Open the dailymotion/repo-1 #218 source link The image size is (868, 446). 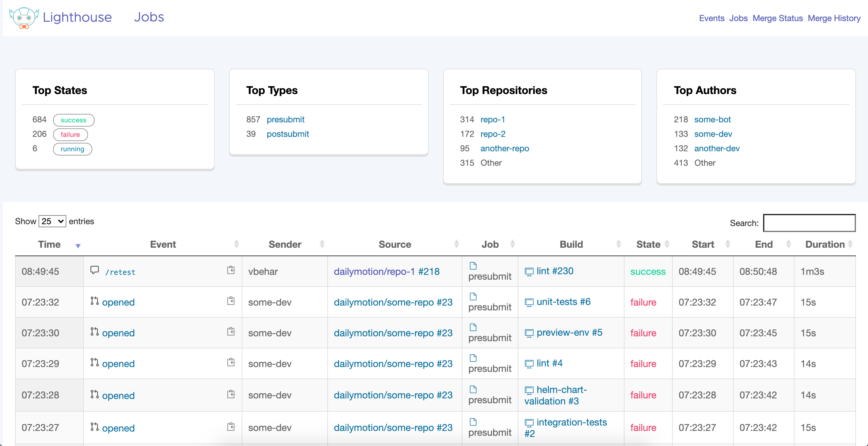coord(386,272)
